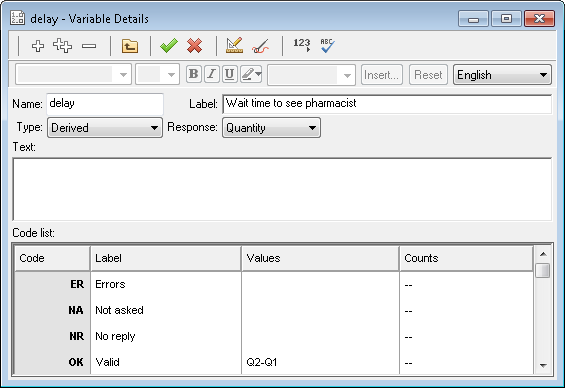The image size is (565, 388).
Task: Click the No reply label cell
Action: [x=166, y=336]
